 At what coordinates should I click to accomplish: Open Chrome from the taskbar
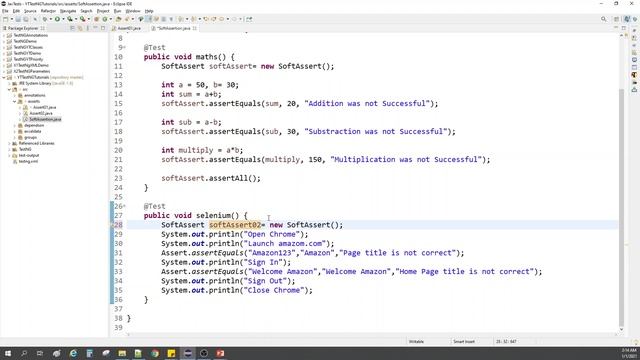click(x=155, y=353)
